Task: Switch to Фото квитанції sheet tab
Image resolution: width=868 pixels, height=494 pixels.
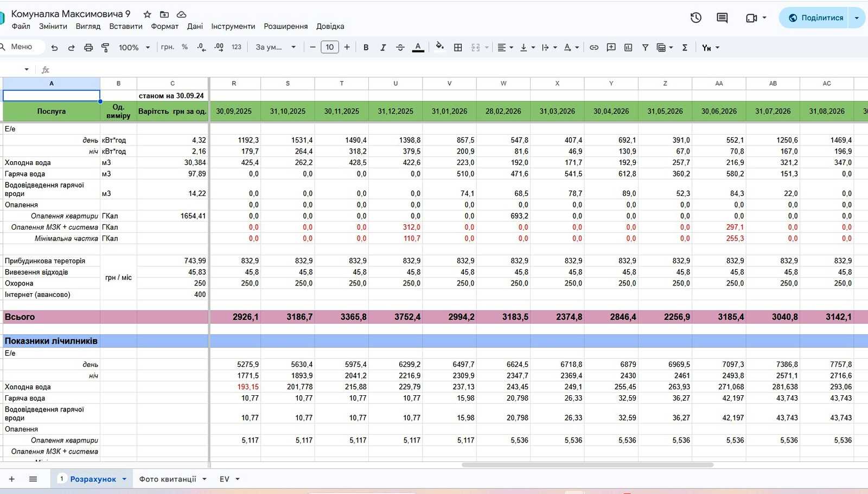Action: pyautogui.click(x=168, y=479)
